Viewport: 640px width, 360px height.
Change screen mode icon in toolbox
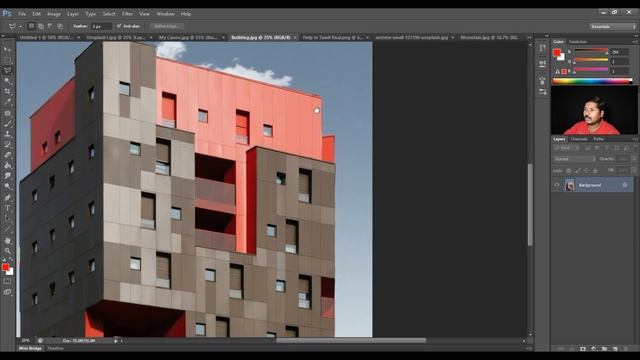[x=7, y=292]
